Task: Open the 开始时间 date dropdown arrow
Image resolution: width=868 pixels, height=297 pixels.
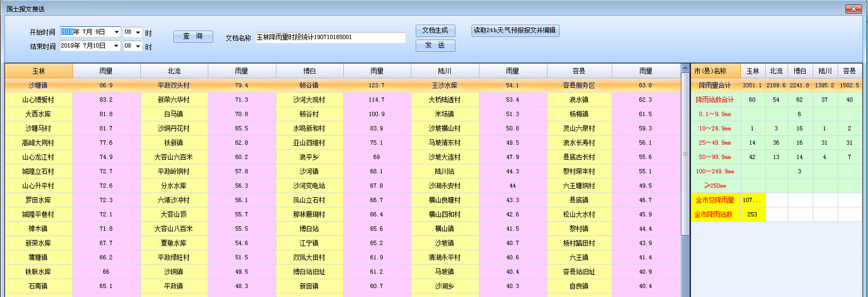Action: (x=116, y=32)
